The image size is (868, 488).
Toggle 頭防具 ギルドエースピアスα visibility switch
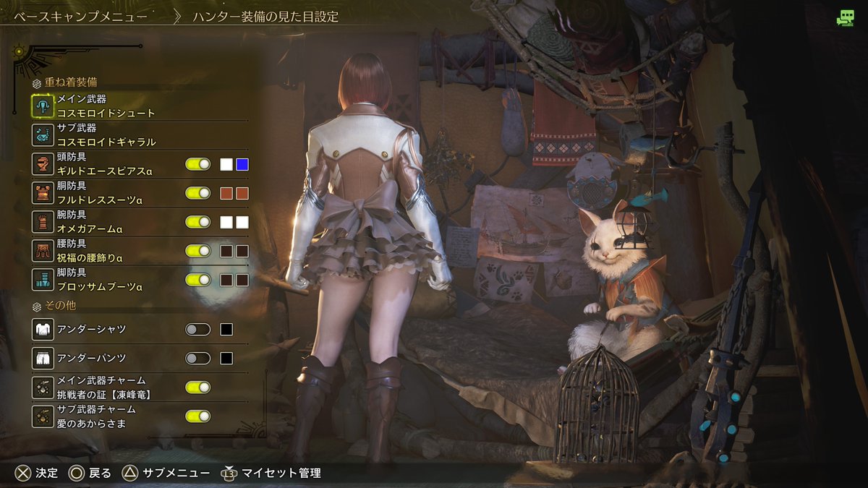pyautogui.click(x=198, y=164)
